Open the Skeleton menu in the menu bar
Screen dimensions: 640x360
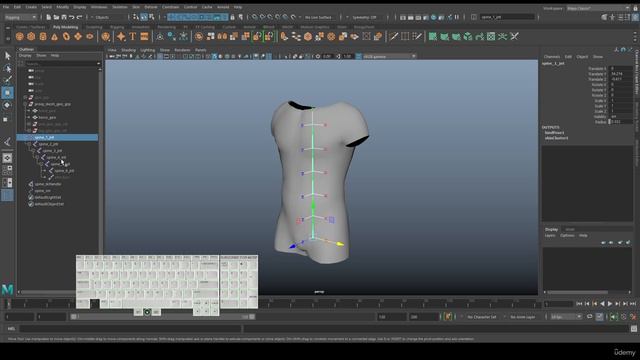click(x=120, y=7)
